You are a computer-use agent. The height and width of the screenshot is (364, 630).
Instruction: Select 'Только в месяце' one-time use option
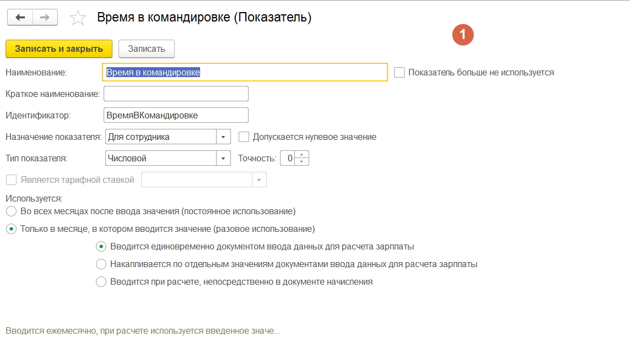(10, 229)
